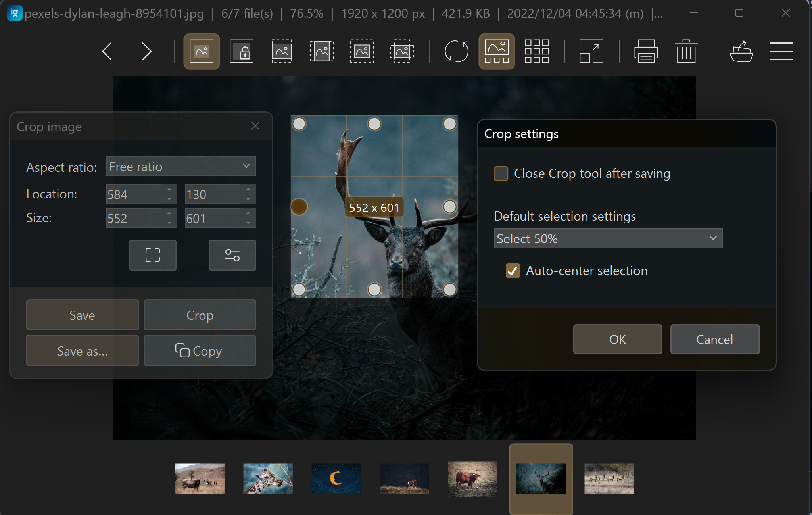The image size is (812, 515).
Task: Click the Lock zoom toolbar icon
Action: point(241,51)
